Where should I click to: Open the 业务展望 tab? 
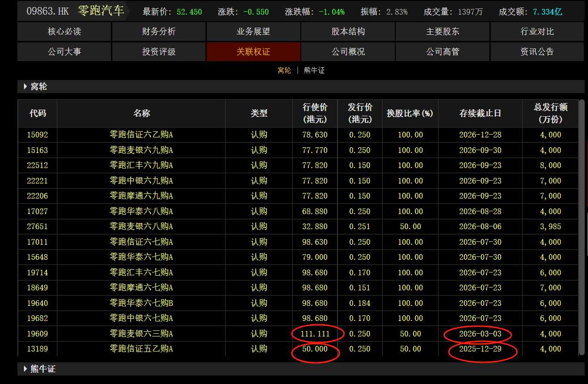click(253, 32)
